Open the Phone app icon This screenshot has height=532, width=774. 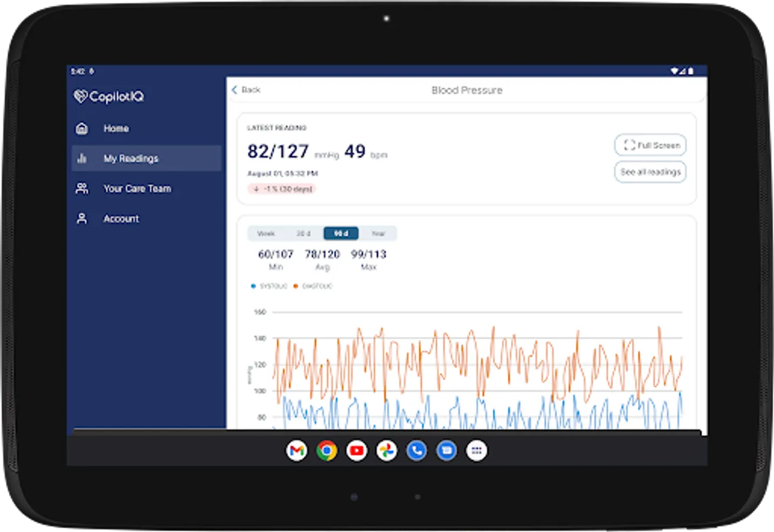point(417,451)
